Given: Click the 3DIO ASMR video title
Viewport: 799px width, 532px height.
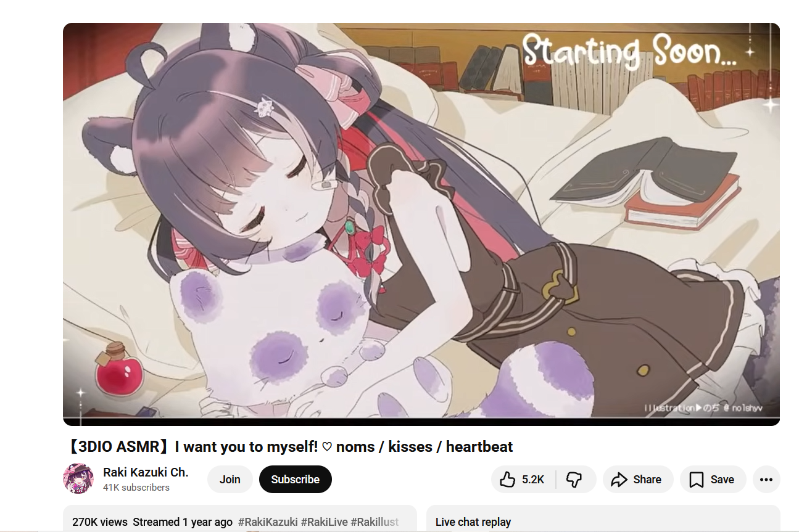Looking at the screenshot, I should pyautogui.click(x=288, y=447).
